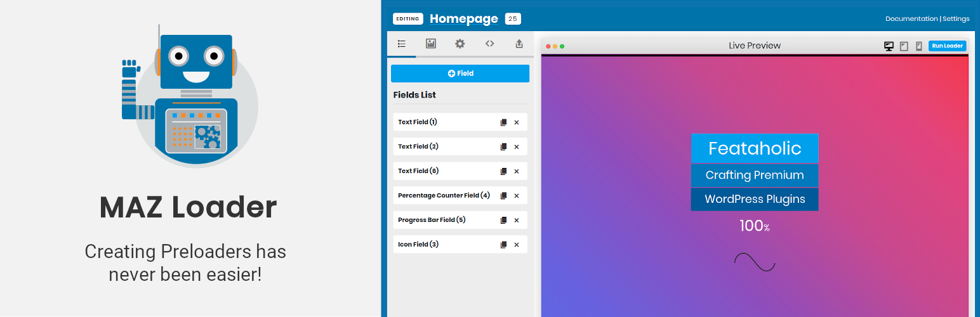Duplicate Icon Field (3)

[503, 244]
